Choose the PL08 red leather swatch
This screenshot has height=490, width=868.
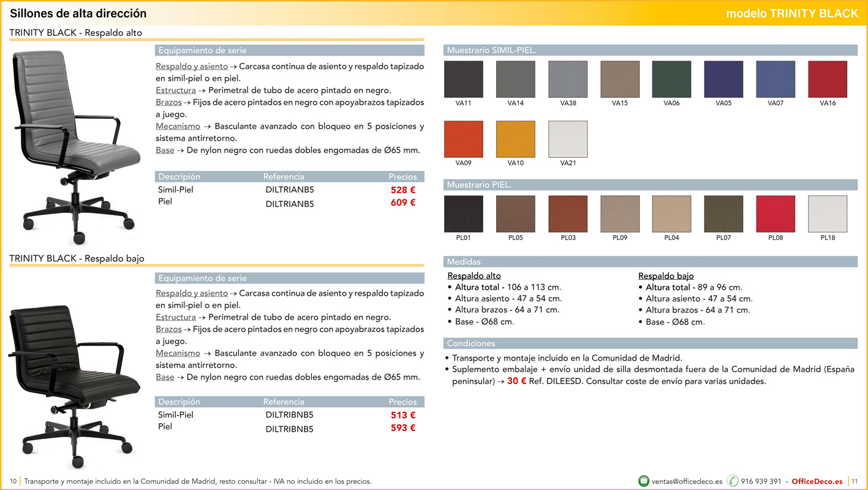(x=776, y=214)
